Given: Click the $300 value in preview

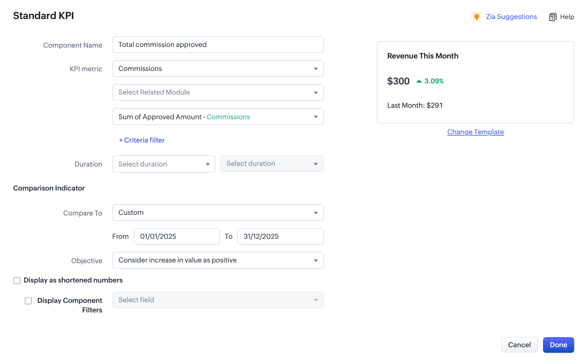Looking at the screenshot, I should [398, 81].
